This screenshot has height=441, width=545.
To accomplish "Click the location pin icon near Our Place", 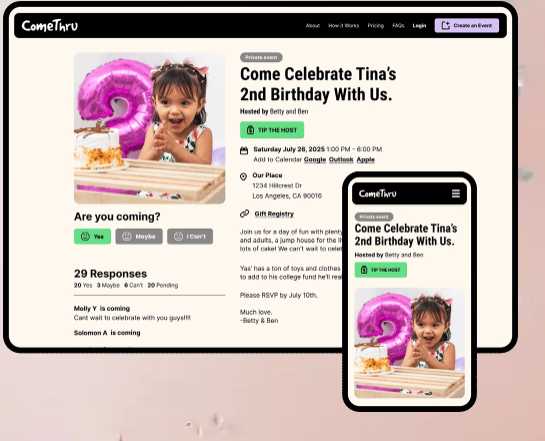I will [243, 177].
